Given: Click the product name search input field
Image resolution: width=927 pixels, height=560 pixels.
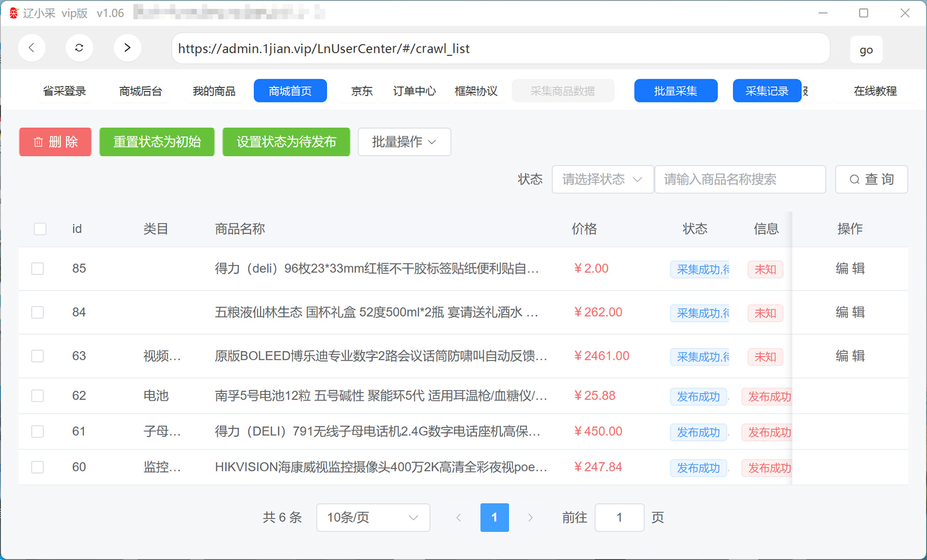Looking at the screenshot, I should coord(740,179).
